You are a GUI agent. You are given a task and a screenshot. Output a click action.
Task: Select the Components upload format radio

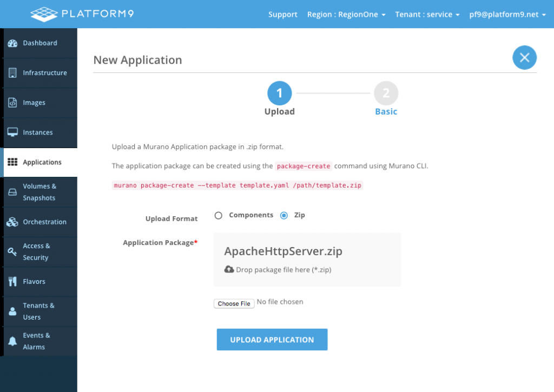pyautogui.click(x=219, y=216)
